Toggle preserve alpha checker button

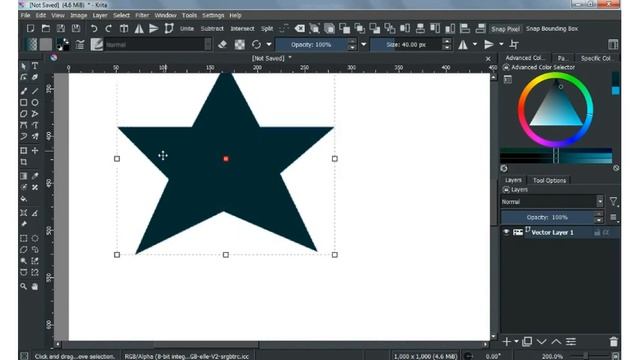[240, 44]
